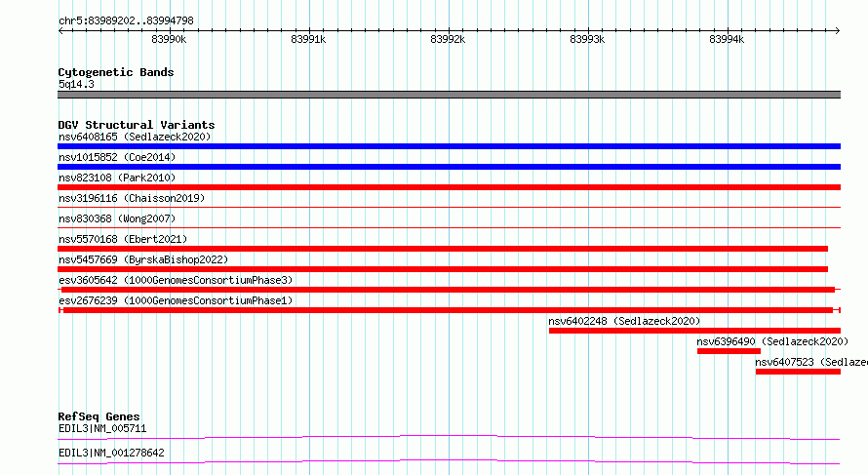The width and height of the screenshot is (868, 475).
Task: Click the red bar under nsv6402248
Action: [x=694, y=331]
